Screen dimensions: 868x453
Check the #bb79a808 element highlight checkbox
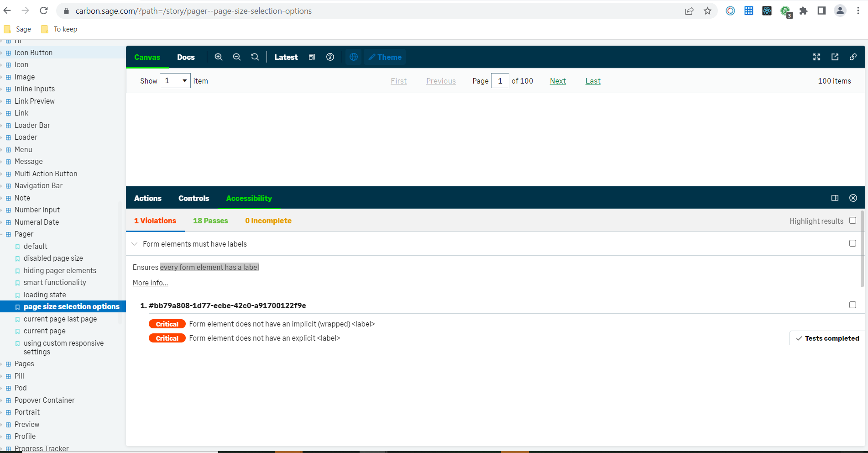coord(852,305)
